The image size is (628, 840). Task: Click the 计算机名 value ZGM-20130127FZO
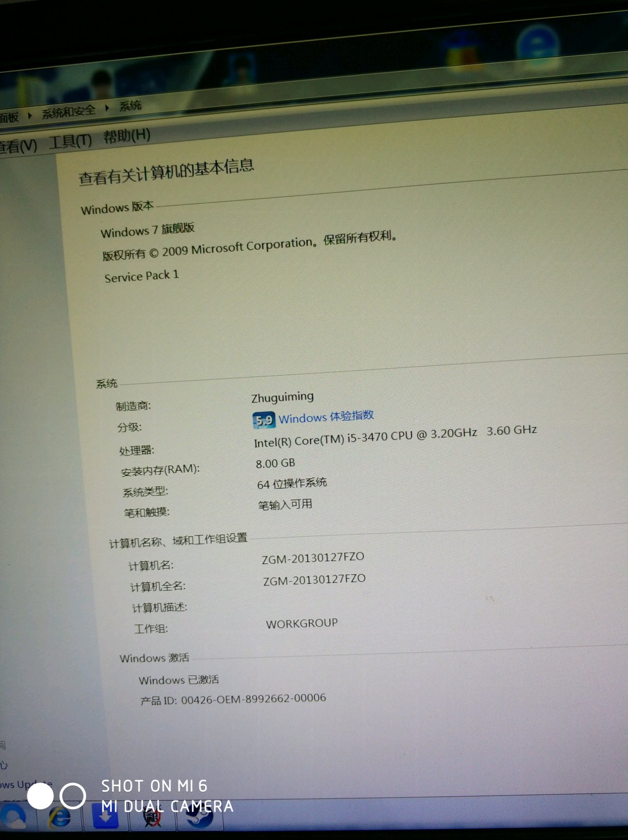[x=313, y=558]
